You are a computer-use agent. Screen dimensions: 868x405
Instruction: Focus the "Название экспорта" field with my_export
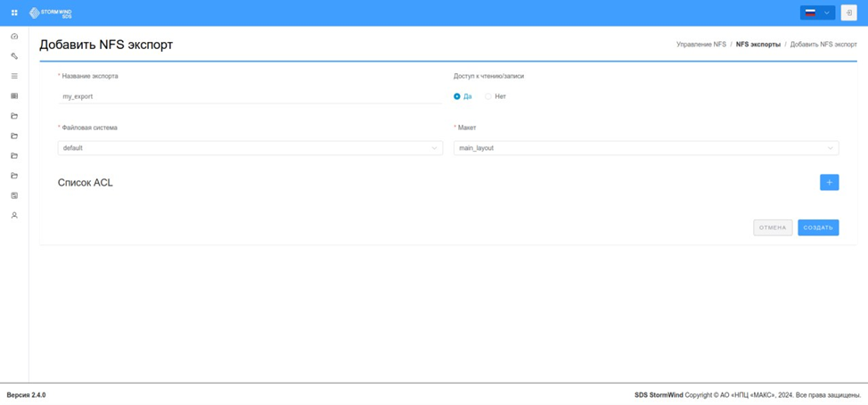[x=250, y=96]
